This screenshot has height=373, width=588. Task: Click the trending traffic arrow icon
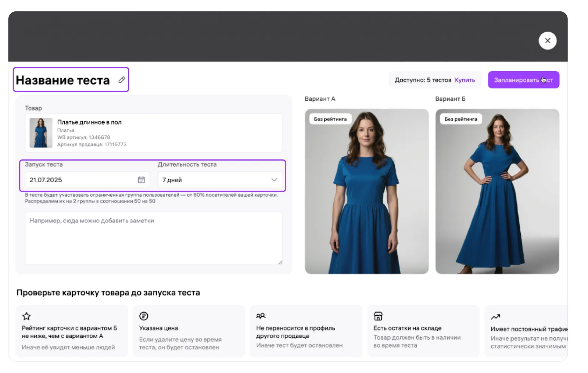(495, 317)
